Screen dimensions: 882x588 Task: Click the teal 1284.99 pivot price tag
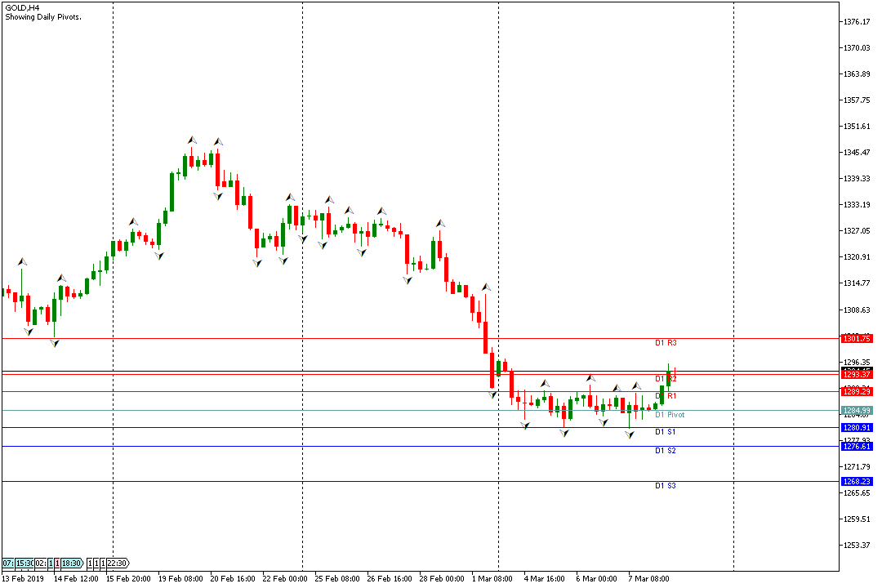tap(857, 410)
